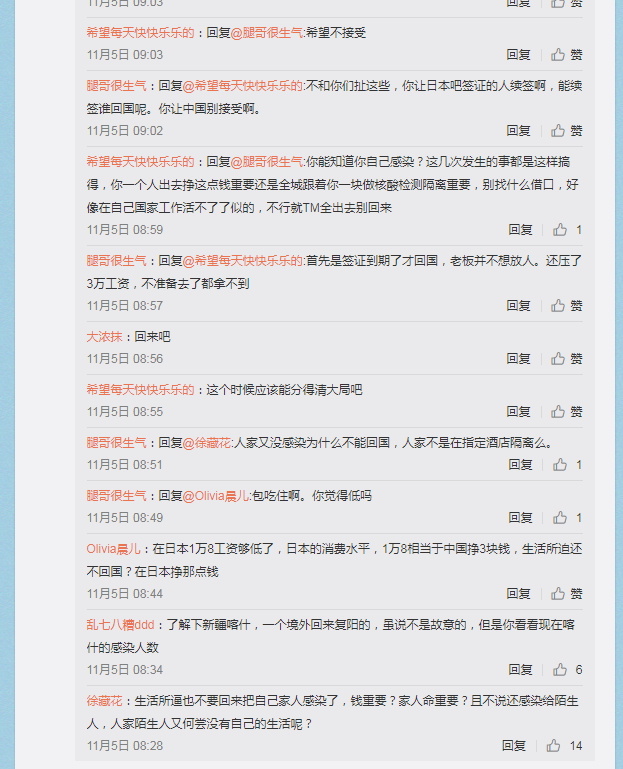Image resolution: width=623 pixels, height=769 pixels.
Task: Click @希望每天快快乐乐的 mention in 08:57 comment
Action: pos(243,260)
